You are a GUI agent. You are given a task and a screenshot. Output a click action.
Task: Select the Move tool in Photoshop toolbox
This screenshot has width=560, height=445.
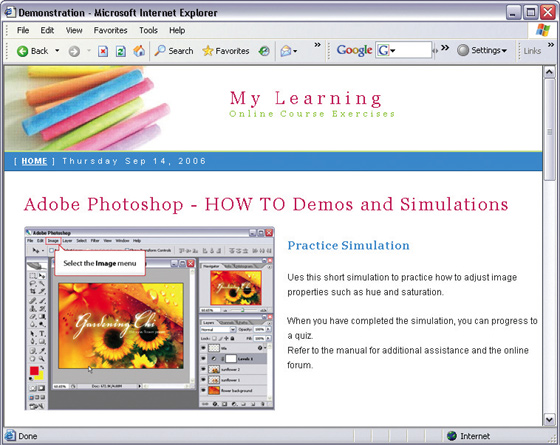click(x=42, y=276)
